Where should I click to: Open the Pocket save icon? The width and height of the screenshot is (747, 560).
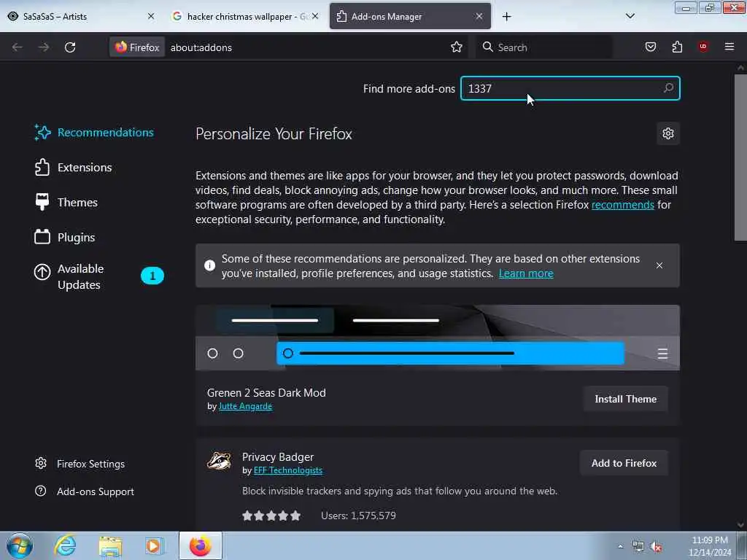(x=650, y=47)
